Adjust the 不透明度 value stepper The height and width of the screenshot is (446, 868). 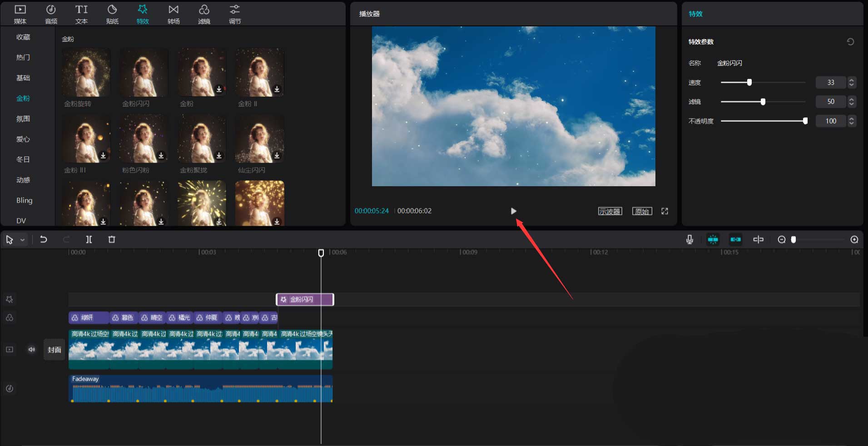click(852, 121)
